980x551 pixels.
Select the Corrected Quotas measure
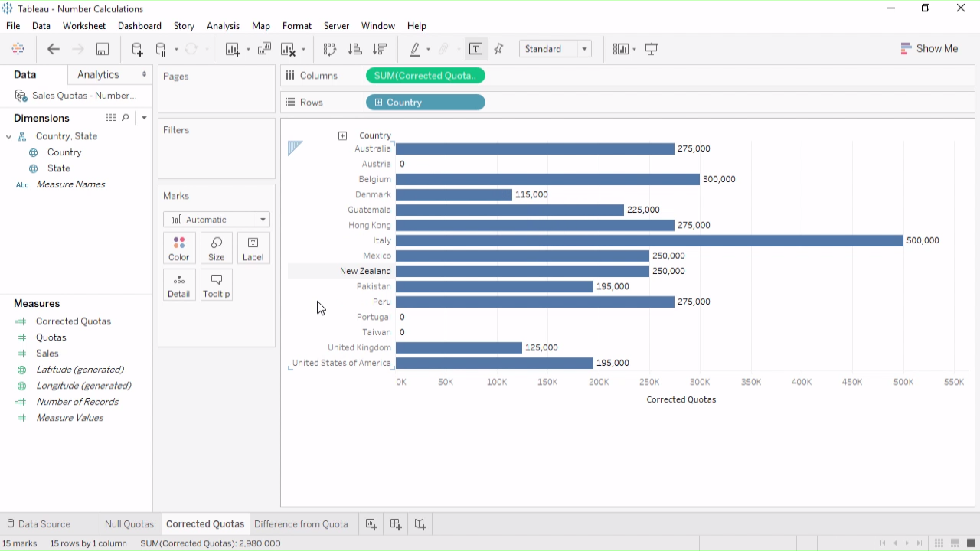click(73, 321)
